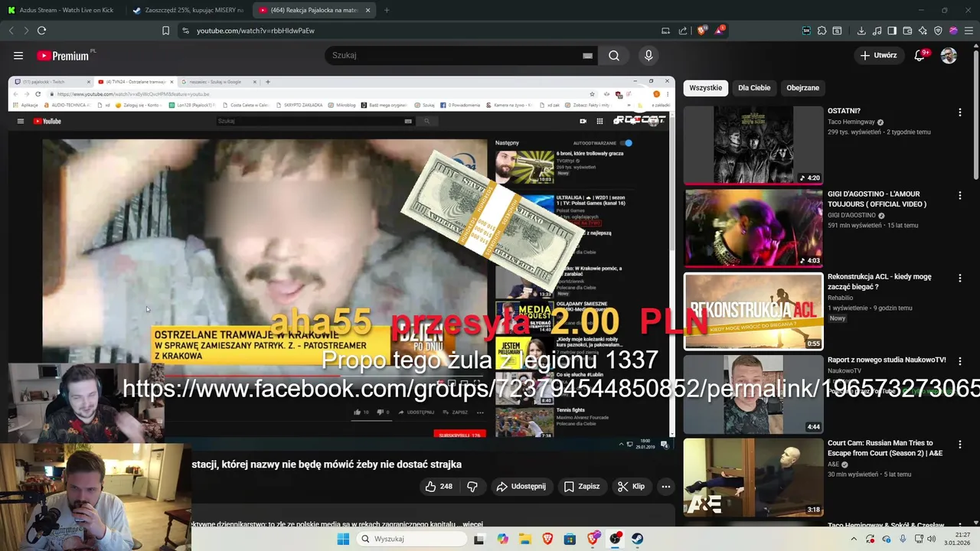This screenshot has height=551, width=980.
Task: Click the Klip clip button
Action: (x=632, y=487)
